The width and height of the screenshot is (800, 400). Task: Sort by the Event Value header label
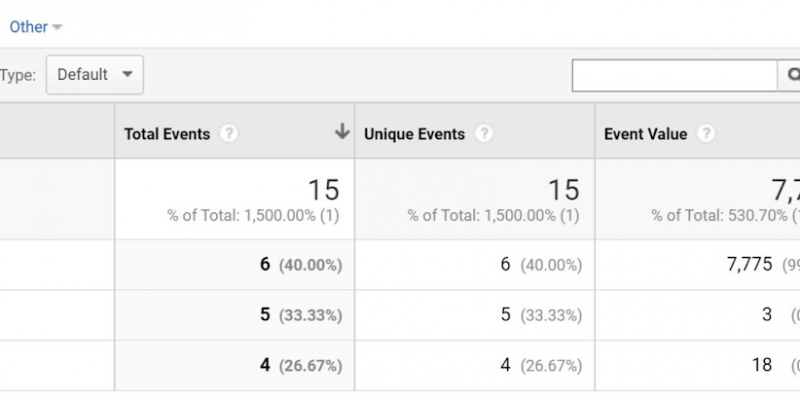(x=645, y=134)
